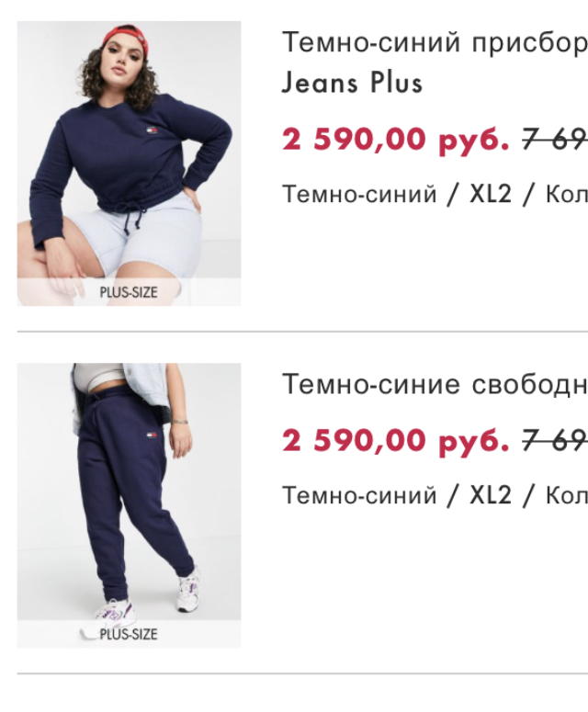Select the 'Темно-синий' color option for joggers
The image size is (588, 712).
359,495
